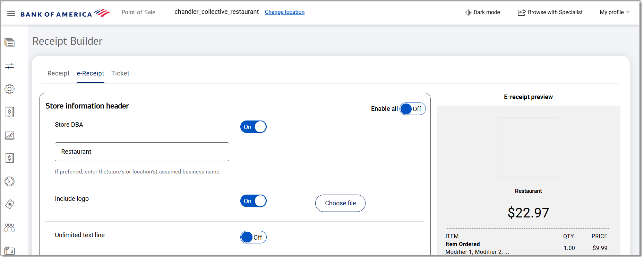This screenshot has width=644, height=259.
Task: Open the sliders adjustments sidebar icon
Action: (9, 66)
